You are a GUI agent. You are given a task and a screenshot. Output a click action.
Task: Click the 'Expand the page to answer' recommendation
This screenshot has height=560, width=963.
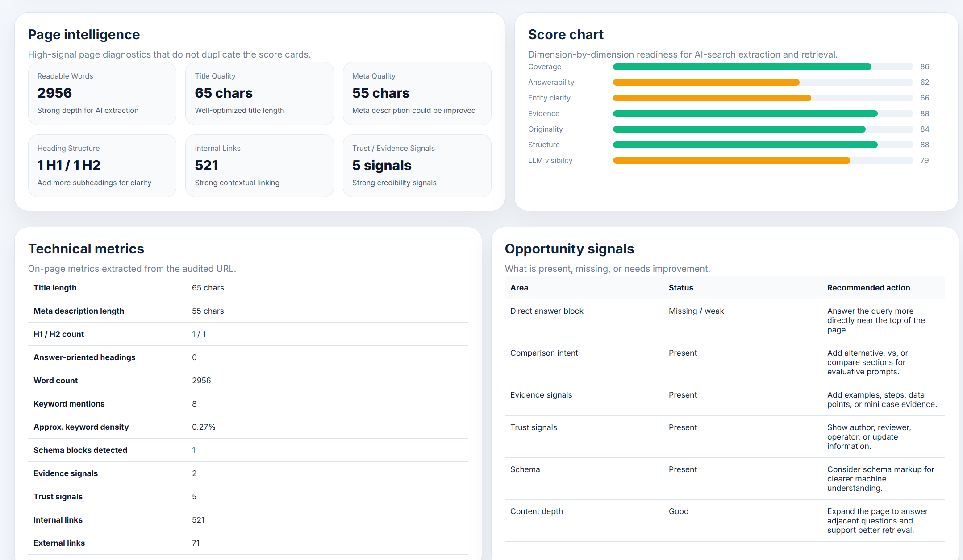coord(877,521)
